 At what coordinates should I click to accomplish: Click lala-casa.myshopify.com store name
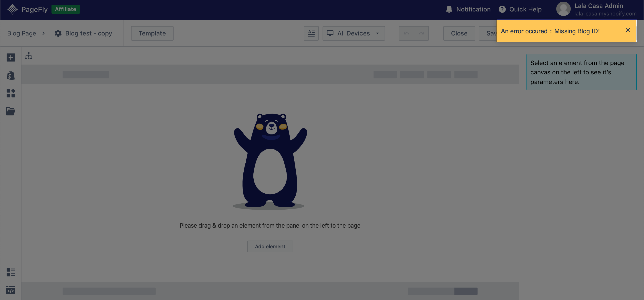605,14
